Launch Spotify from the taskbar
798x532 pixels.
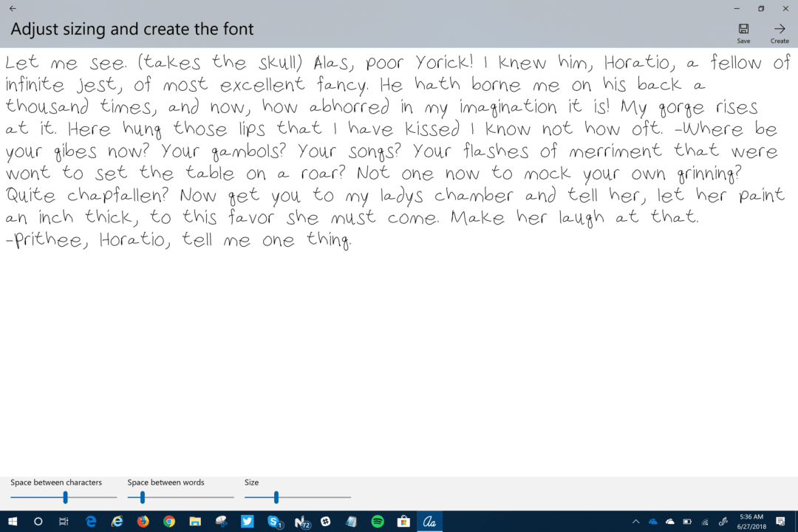(378, 522)
